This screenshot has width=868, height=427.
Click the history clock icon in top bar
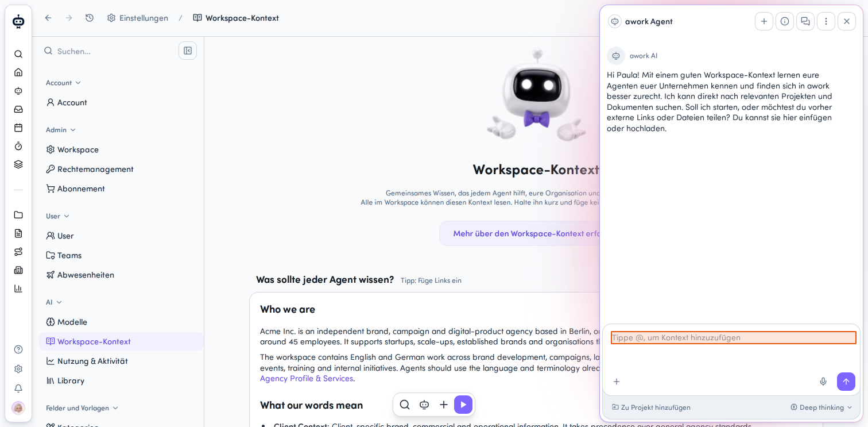click(x=90, y=18)
